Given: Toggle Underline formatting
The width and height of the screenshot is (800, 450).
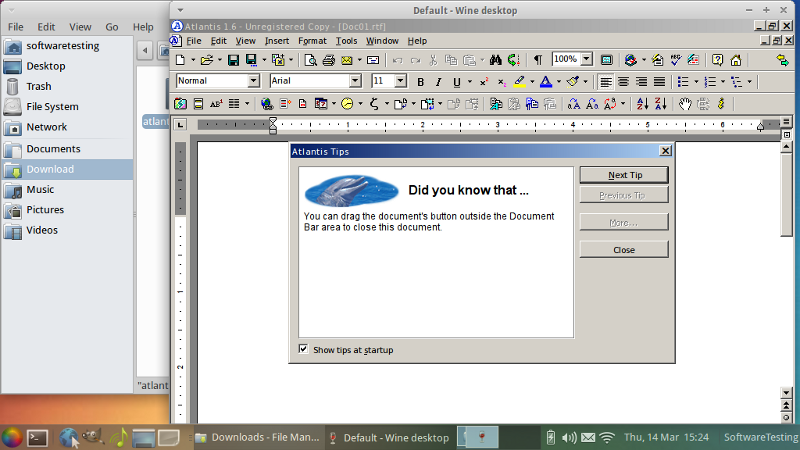Looking at the screenshot, I should pyautogui.click(x=457, y=82).
